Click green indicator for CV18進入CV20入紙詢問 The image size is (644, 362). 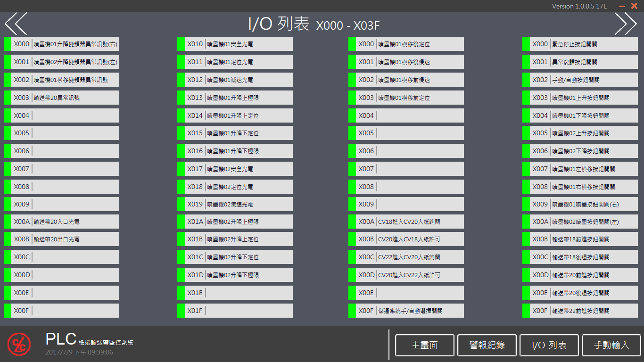point(352,222)
